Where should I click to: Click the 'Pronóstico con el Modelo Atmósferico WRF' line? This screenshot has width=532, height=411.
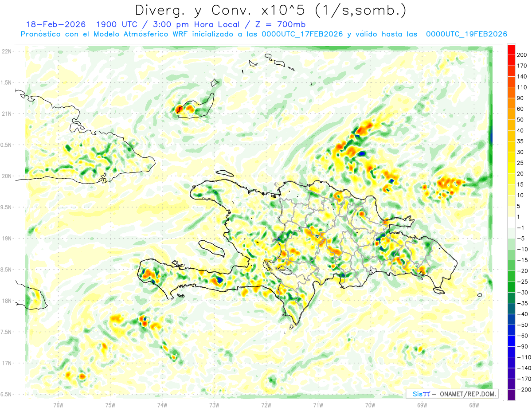[x=105, y=34]
